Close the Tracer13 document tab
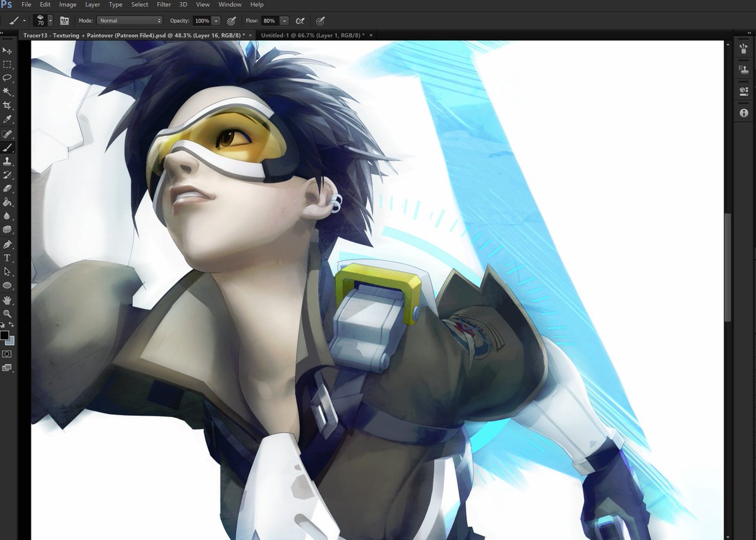The height and width of the screenshot is (540, 756). point(250,35)
